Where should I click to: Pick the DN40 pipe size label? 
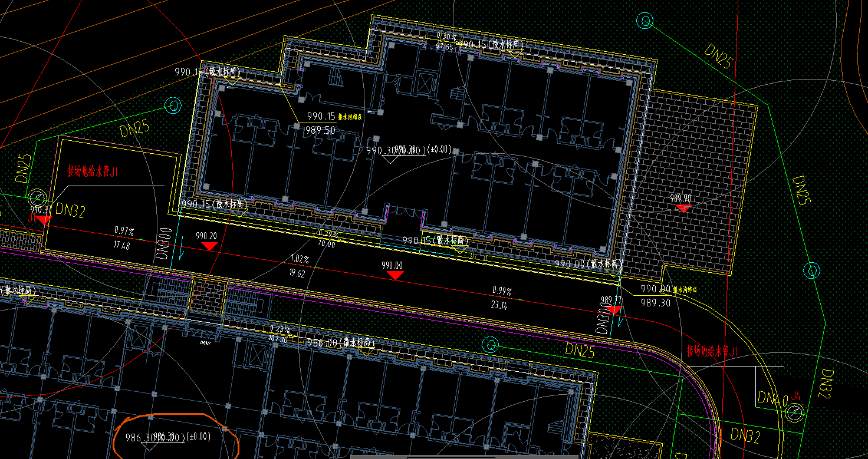point(772,400)
